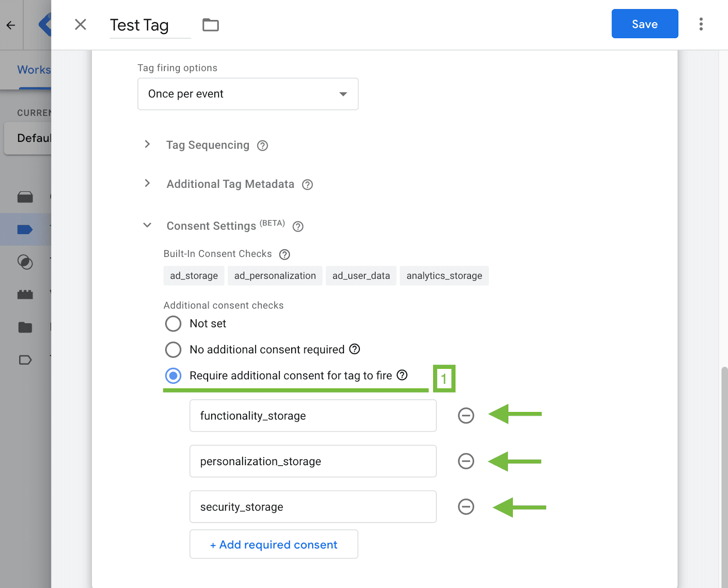The height and width of the screenshot is (588, 728).
Task: Open the three-dot overflow menu
Action: point(700,24)
